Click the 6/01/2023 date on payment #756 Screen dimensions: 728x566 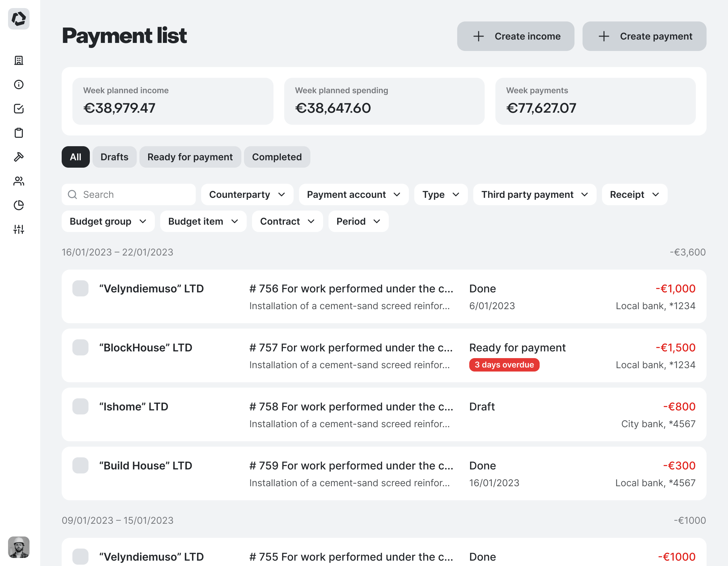[492, 306]
